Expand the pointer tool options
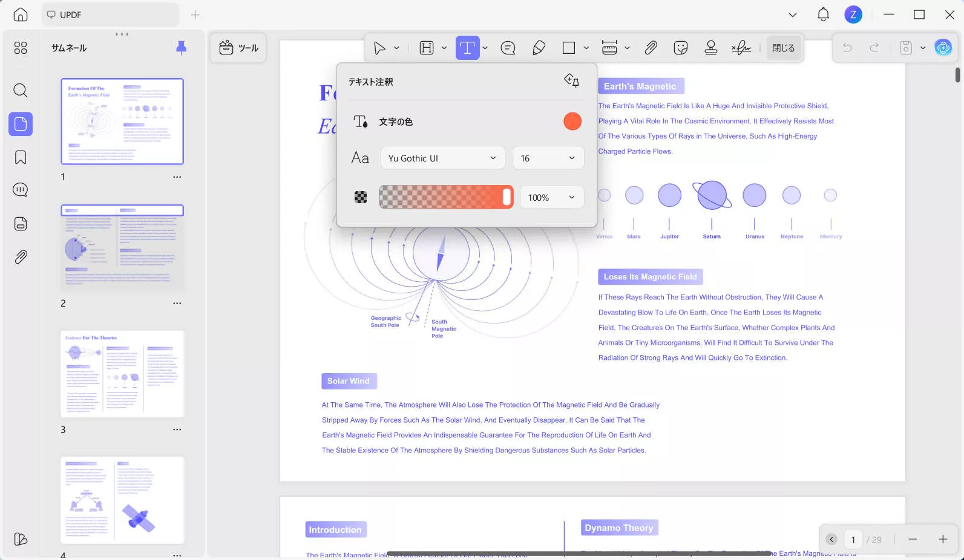 [x=396, y=48]
